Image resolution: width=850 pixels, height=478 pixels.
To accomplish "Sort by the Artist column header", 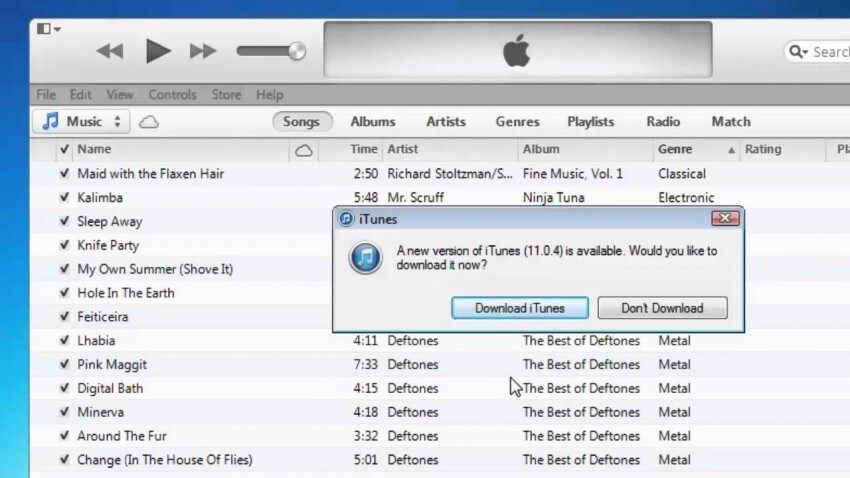I will [402, 149].
